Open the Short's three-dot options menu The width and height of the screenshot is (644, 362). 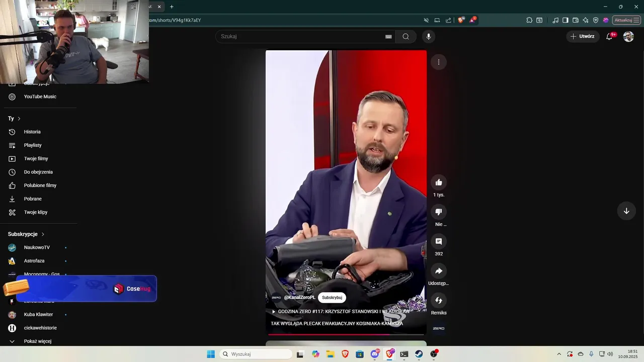439,62
